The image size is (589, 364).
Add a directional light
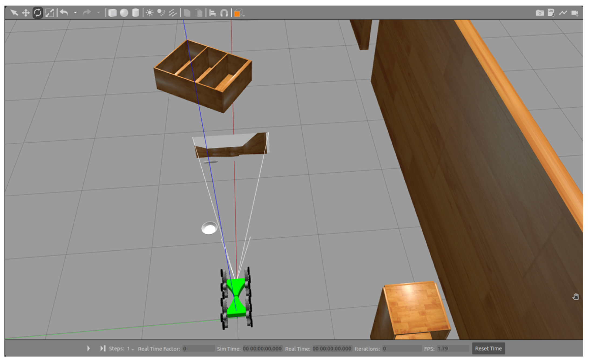point(173,13)
